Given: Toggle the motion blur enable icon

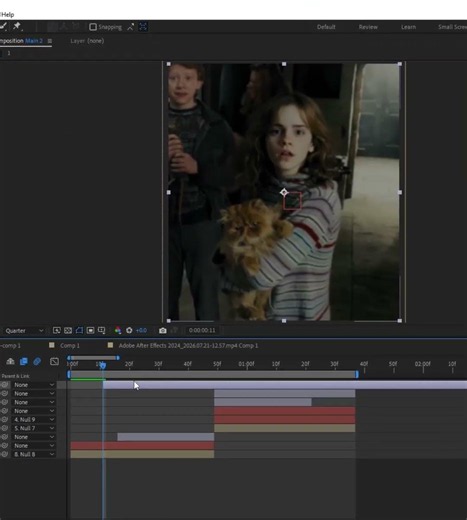Looking at the screenshot, I should (x=37, y=361).
